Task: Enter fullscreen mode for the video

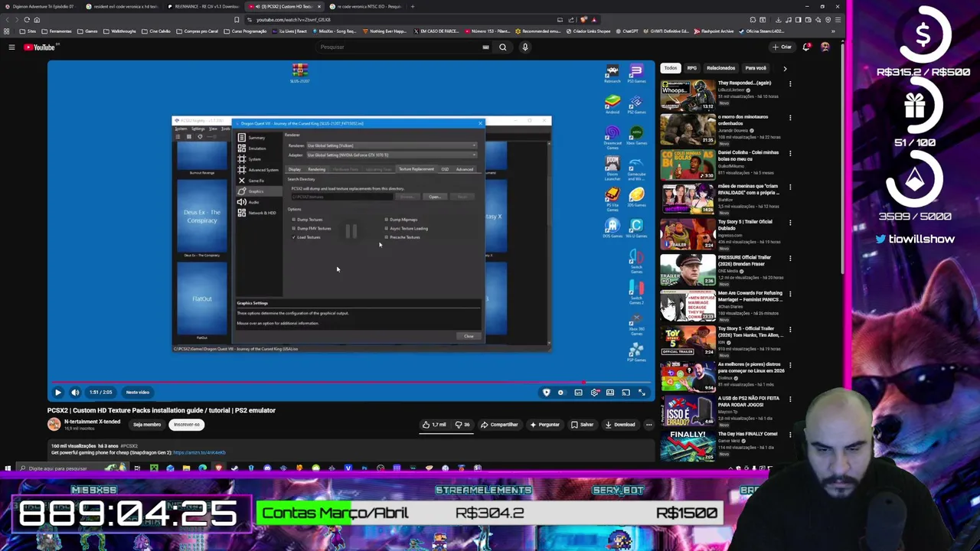Action: tap(642, 393)
